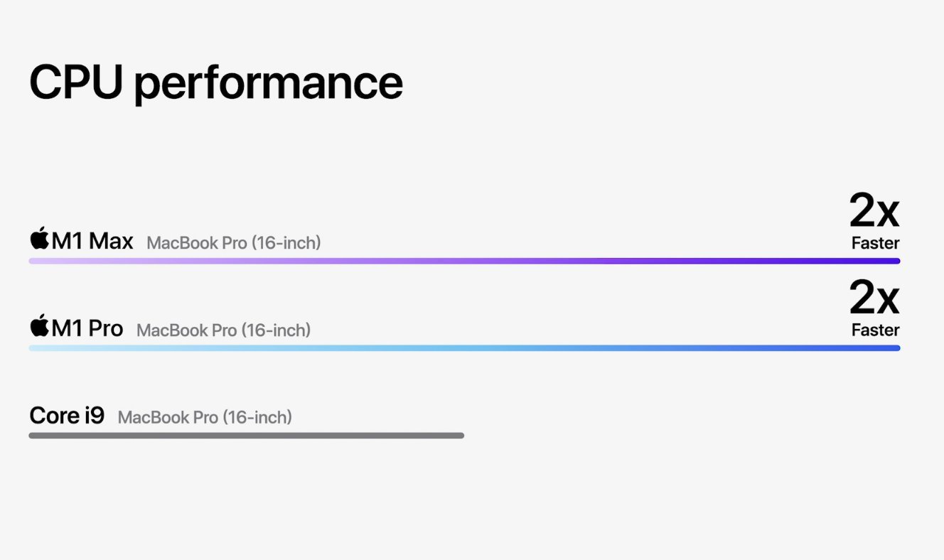Select the "M1 Pro" chip label
The height and width of the screenshot is (560, 944).
(x=87, y=329)
